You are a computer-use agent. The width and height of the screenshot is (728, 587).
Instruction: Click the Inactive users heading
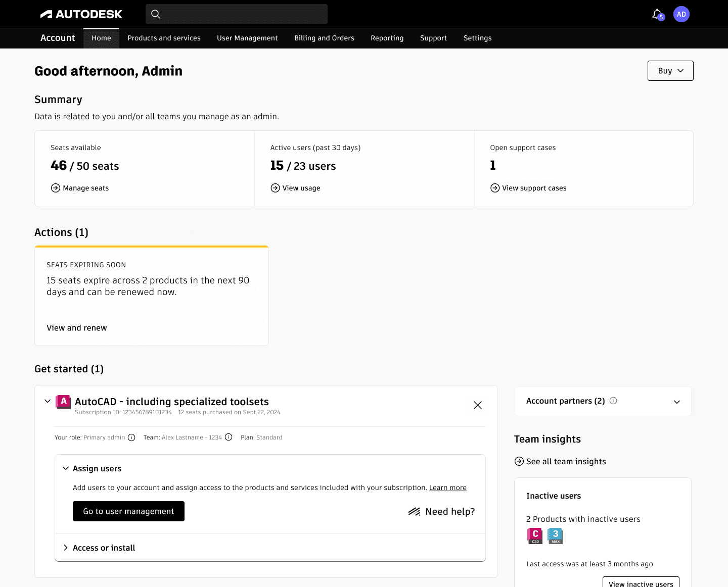pyautogui.click(x=554, y=496)
